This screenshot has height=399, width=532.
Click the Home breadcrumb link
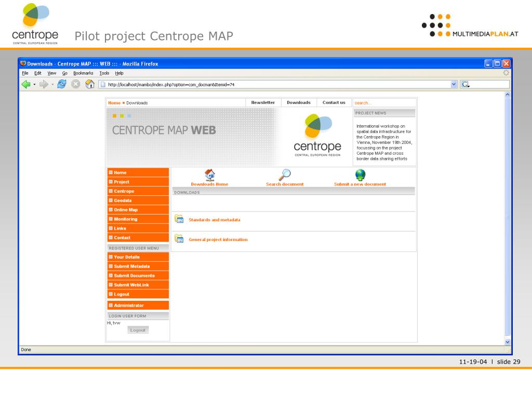click(114, 103)
